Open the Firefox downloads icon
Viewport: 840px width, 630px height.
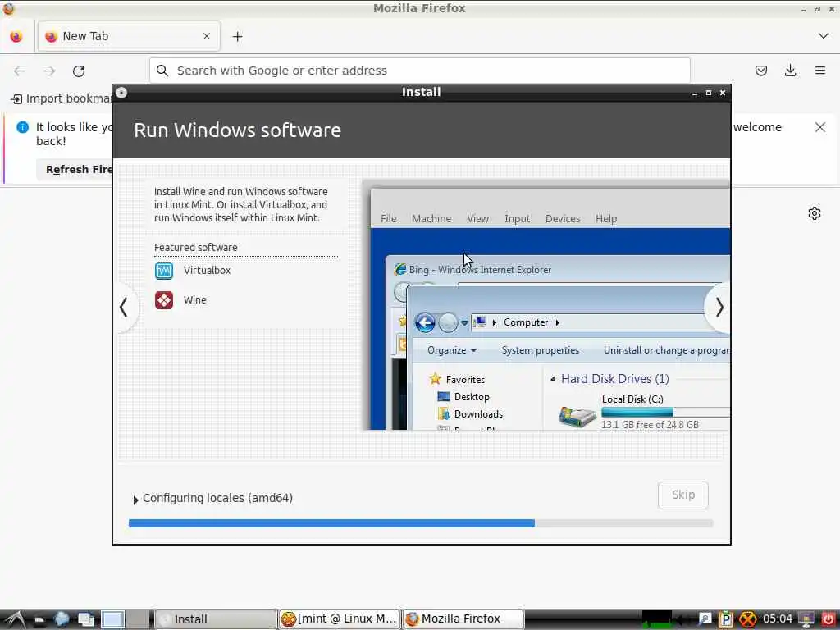(790, 71)
